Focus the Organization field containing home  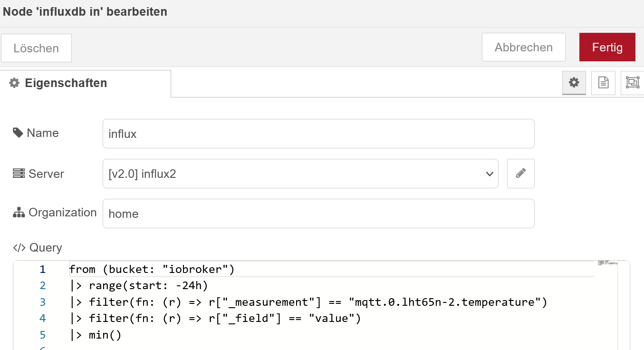(x=318, y=214)
